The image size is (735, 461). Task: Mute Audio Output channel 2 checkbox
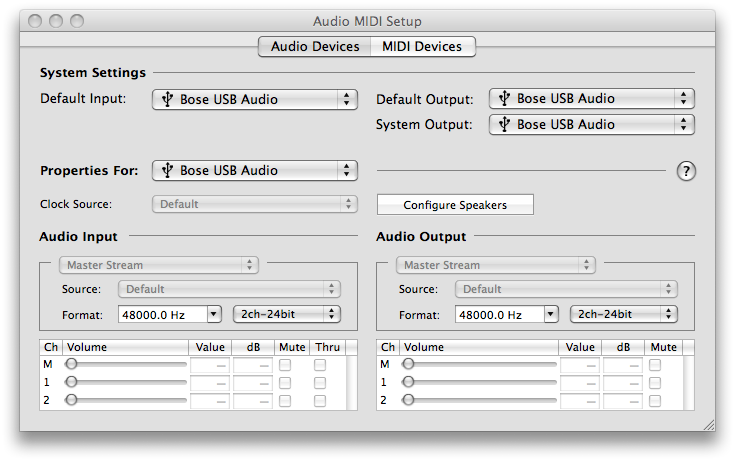pyautogui.click(x=655, y=399)
